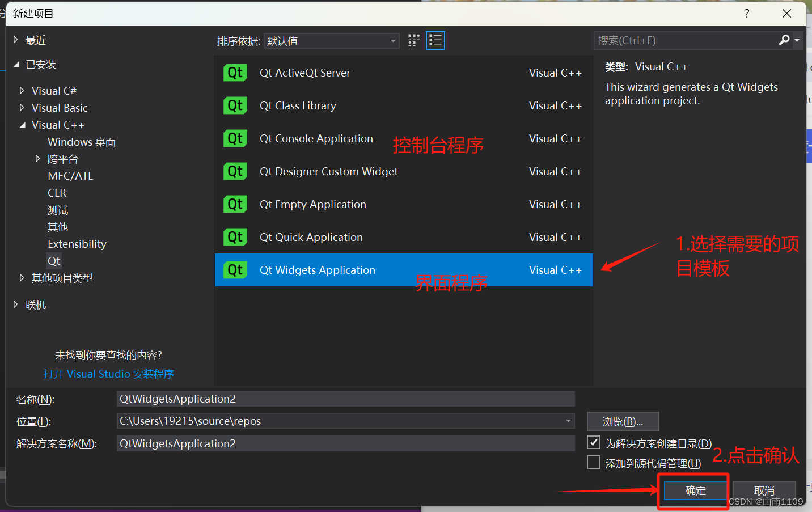Open the 排序依据 默认值 dropdown
This screenshot has height=512, width=812.
(331, 41)
